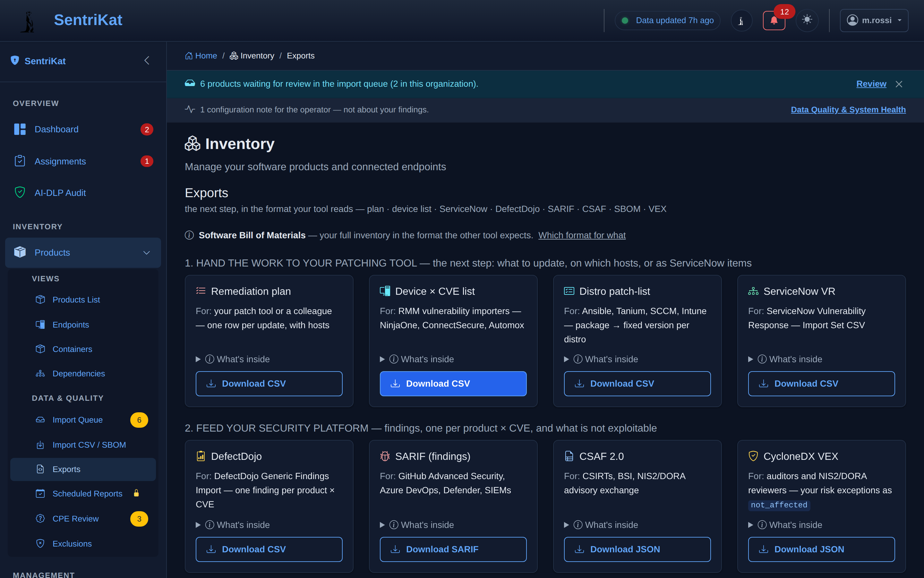Click the CSAF 2.0 document icon
This screenshot has height=578, width=924.
tap(569, 456)
